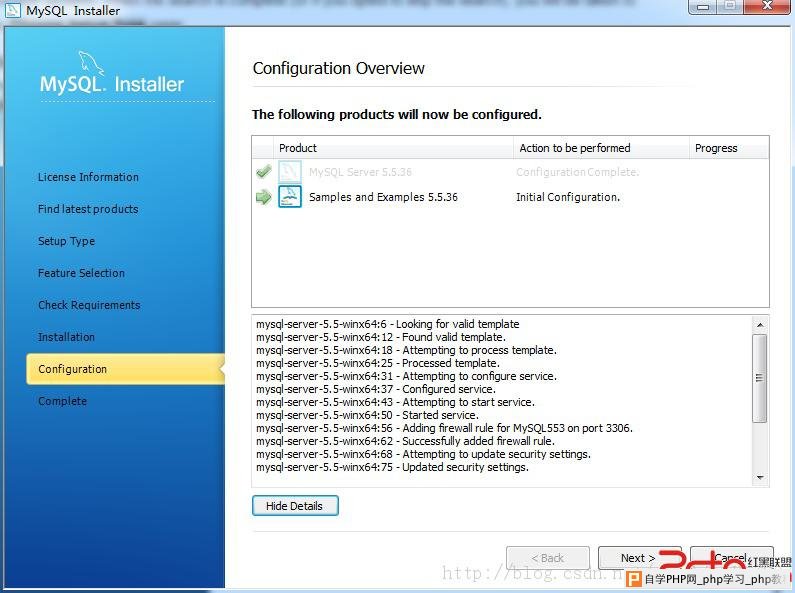Click log line 'Started service.'
Viewport: 795px width, 593px height.
367,415
